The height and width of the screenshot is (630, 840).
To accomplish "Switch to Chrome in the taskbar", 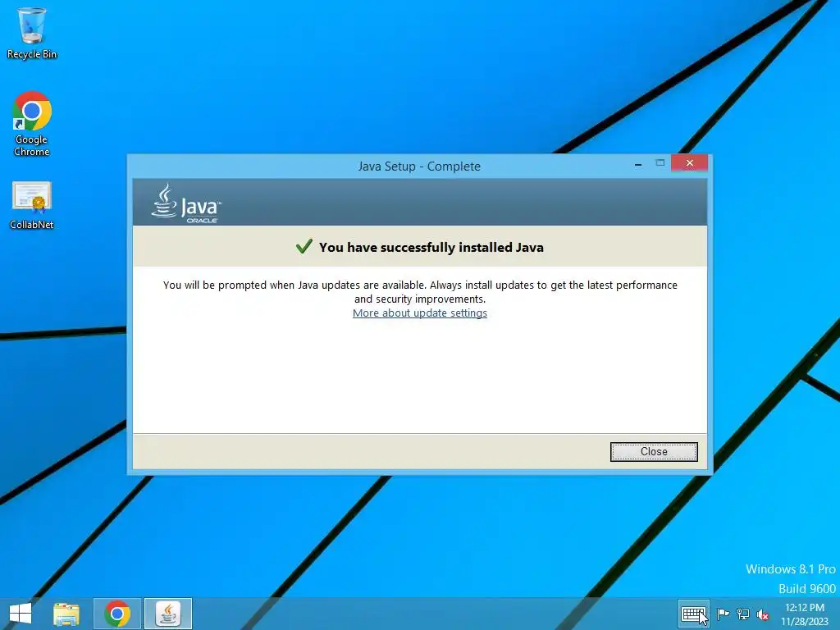I will [x=117, y=614].
